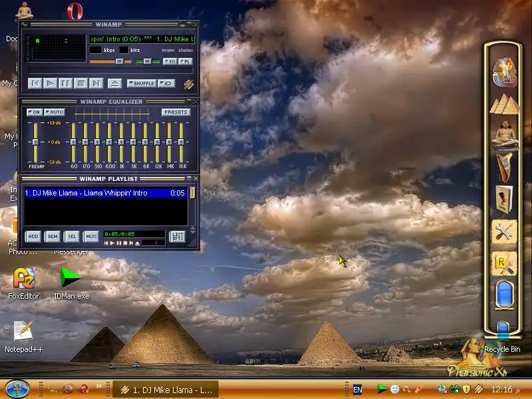Open the Winamp main menu icon in title bar
The image size is (532, 399).
pos(24,24)
